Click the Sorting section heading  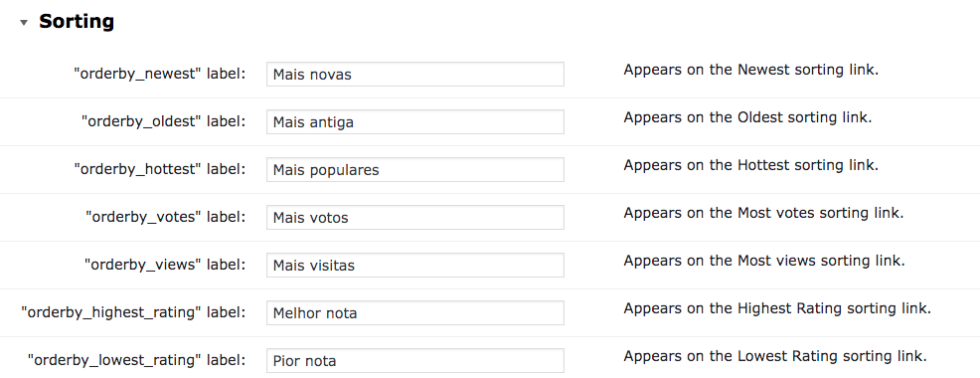(x=77, y=21)
